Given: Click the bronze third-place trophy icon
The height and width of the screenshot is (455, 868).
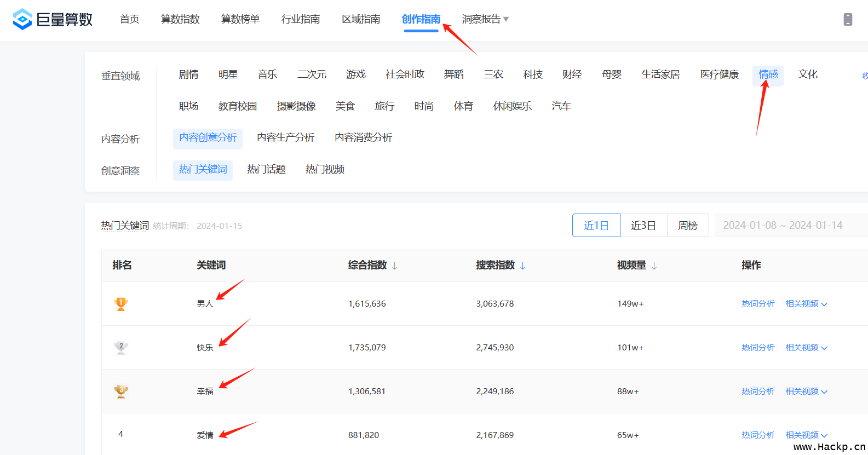Looking at the screenshot, I should [x=121, y=391].
